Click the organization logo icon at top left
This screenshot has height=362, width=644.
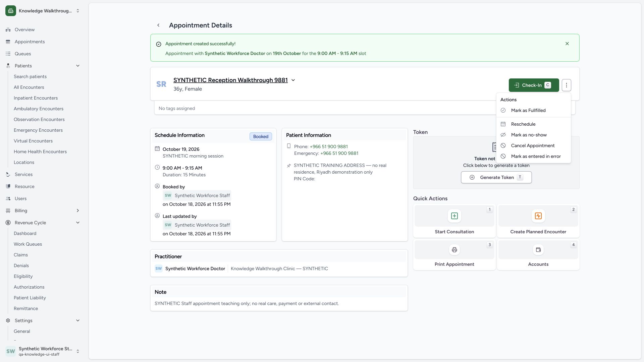click(11, 11)
